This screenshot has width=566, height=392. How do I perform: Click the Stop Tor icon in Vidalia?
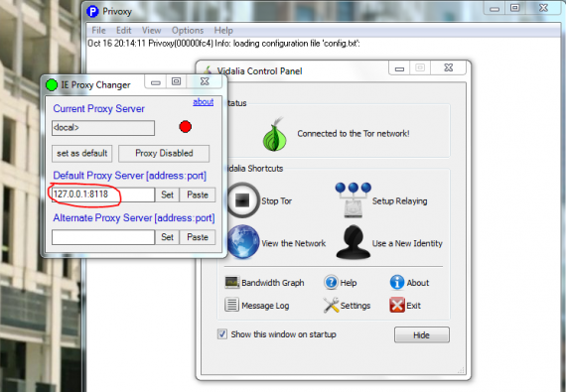(x=242, y=200)
